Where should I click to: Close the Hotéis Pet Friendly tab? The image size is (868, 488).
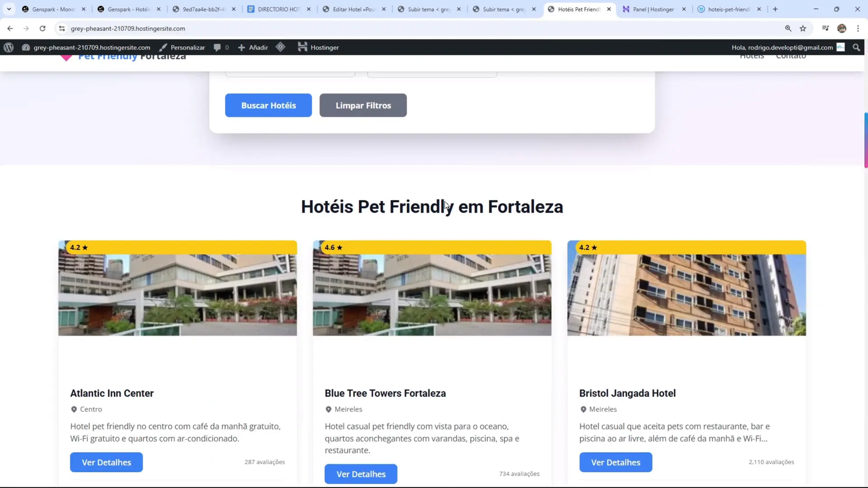pos(609,9)
